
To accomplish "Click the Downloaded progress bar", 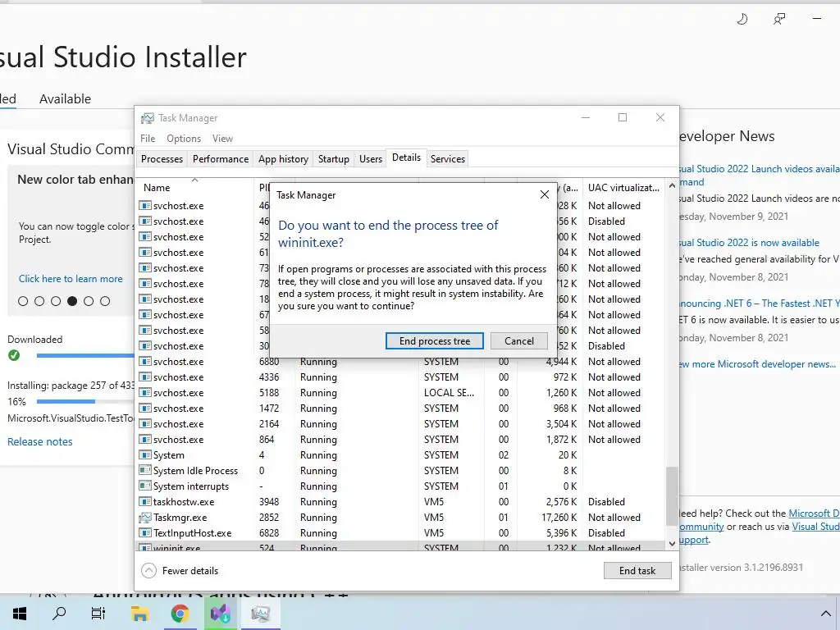I will 85,355.
